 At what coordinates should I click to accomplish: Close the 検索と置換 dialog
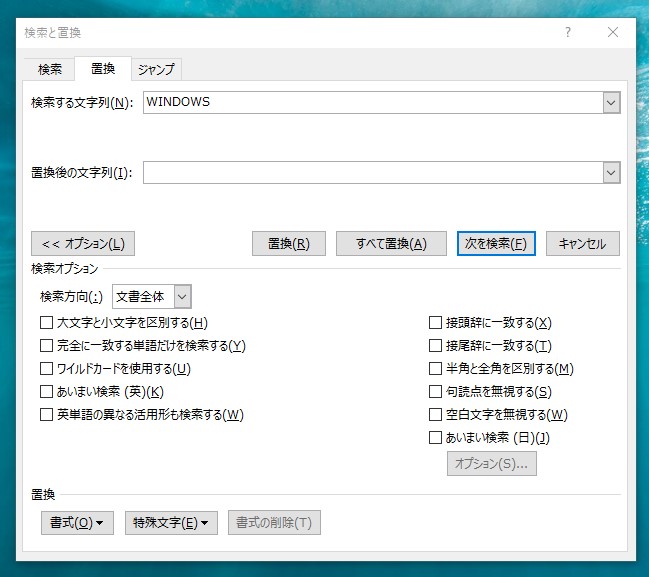click(613, 32)
